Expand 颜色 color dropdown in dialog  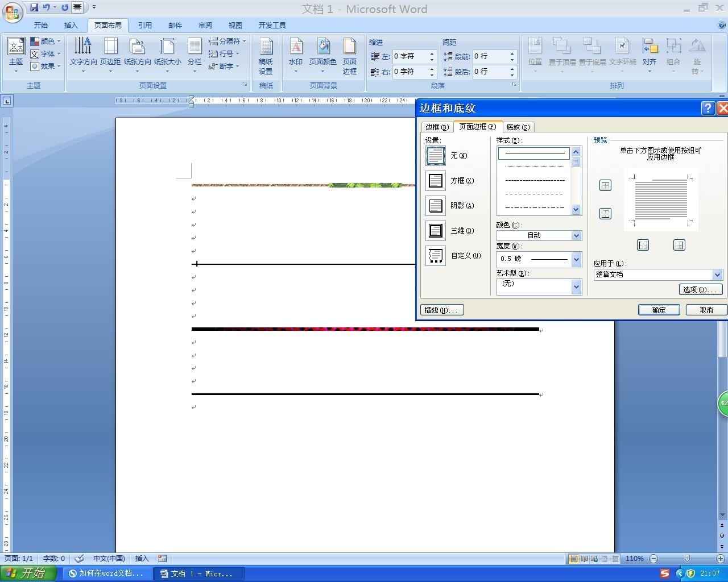[576, 235]
